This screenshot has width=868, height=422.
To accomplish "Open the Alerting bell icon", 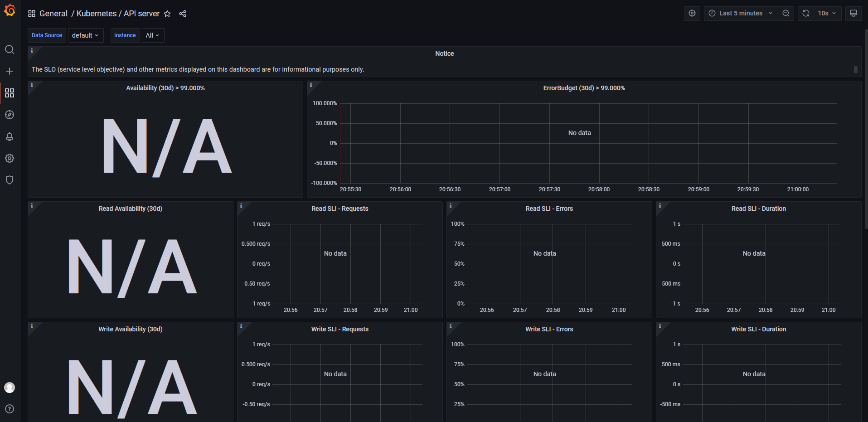I will point(10,136).
